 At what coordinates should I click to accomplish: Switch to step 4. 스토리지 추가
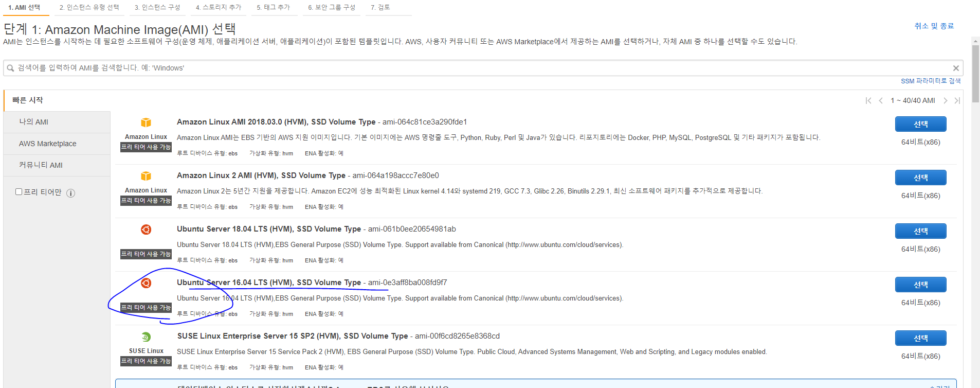(x=219, y=7)
